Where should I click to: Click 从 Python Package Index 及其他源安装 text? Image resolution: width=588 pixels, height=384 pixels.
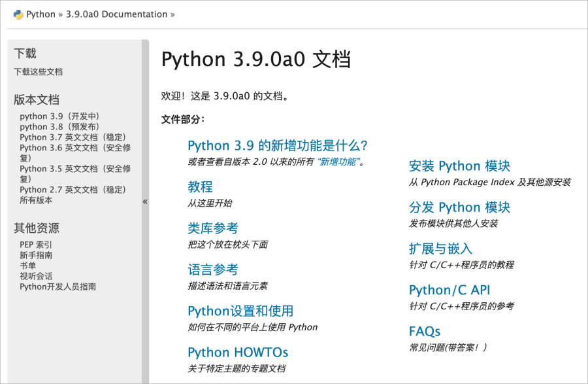point(490,183)
